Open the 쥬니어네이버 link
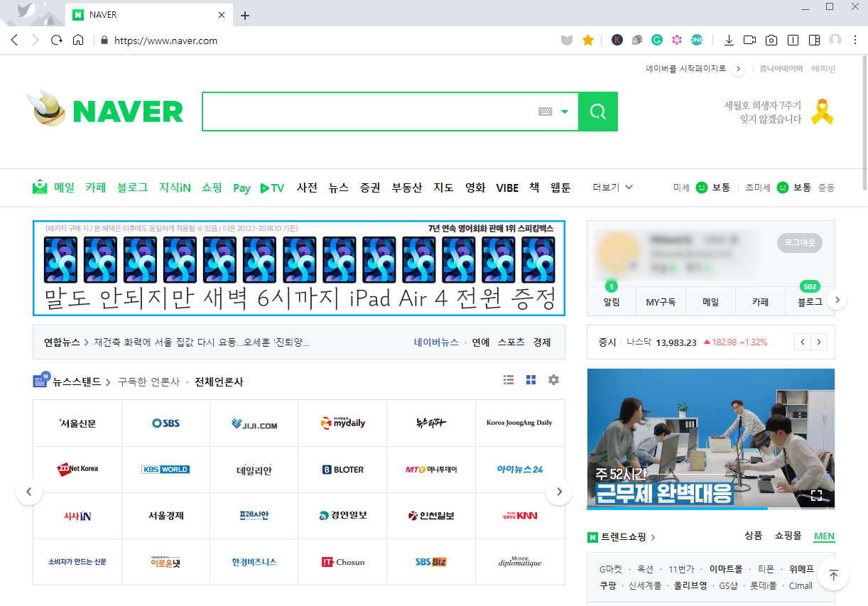Viewport: 868px width, 606px height. point(781,69)
